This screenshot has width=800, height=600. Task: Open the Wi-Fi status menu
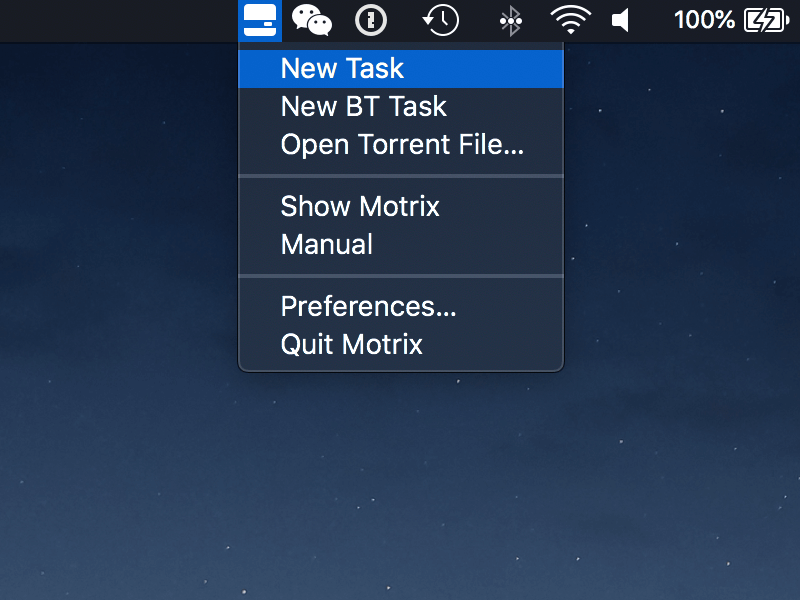tap(570, 20)
